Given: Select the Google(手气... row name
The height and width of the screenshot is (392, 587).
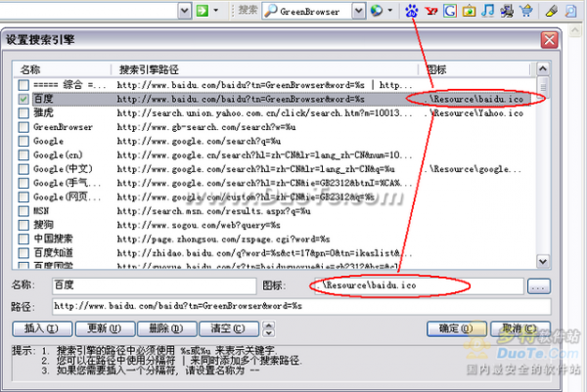Looking at the screenshot, I should [67, 183].
